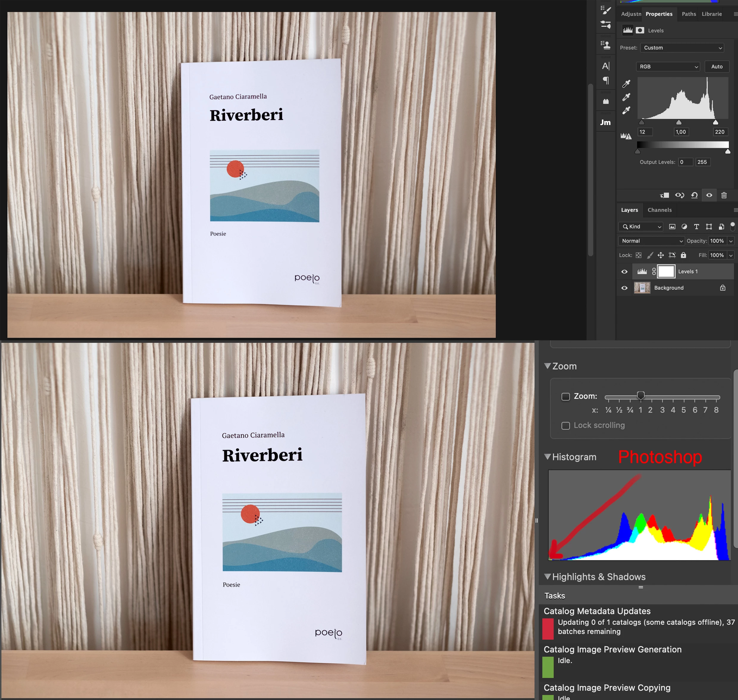This screenshot has width=738, height=700.
Task: Switch to the Paths tab
Action: pos(688,14)
